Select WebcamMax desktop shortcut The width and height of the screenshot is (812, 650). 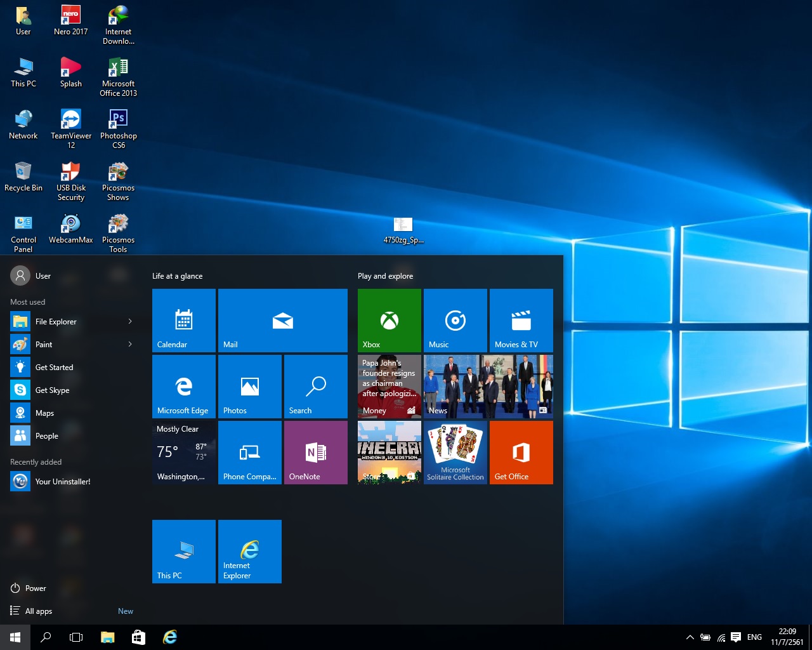[71, 229]
